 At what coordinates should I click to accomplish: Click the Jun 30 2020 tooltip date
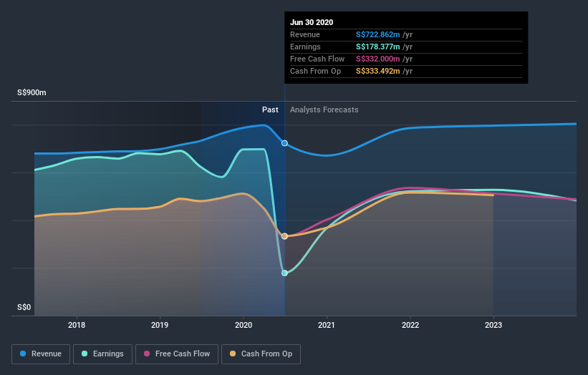click(x=312, y=22)
